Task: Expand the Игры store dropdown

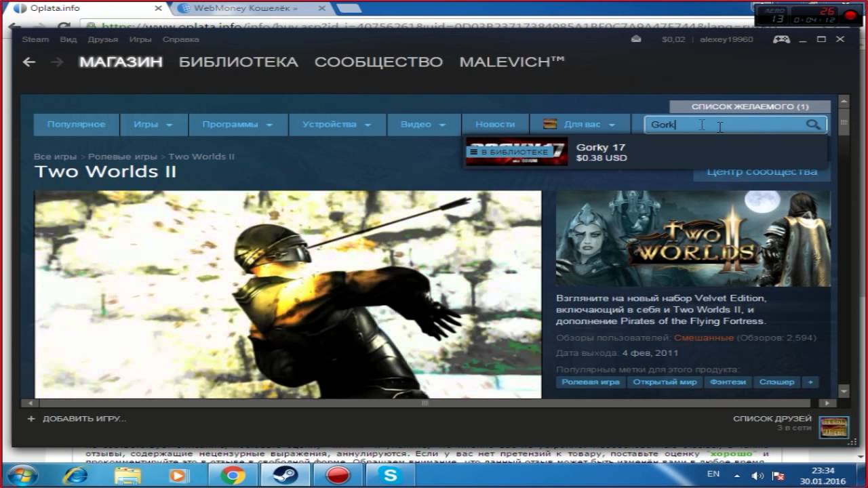Action: pos(153,125)
